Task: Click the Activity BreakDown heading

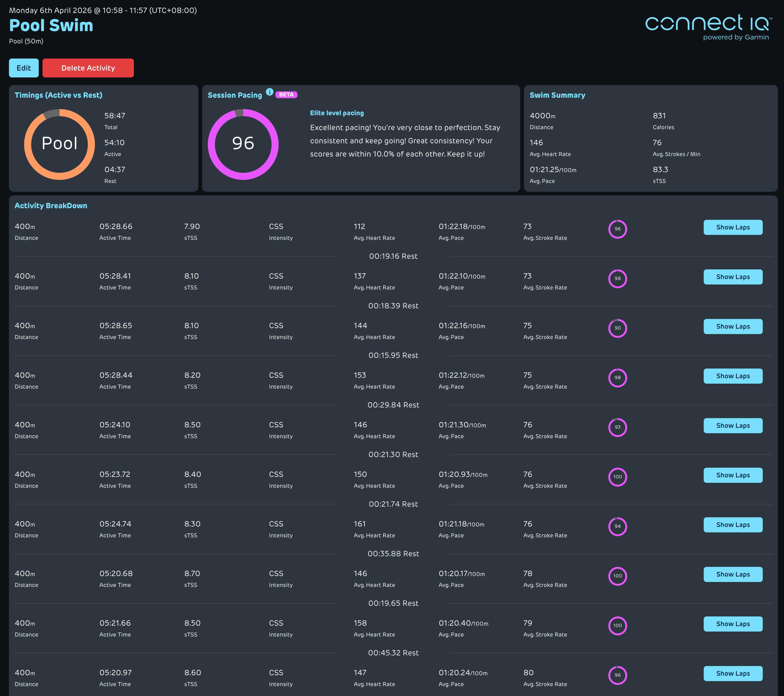Action: [x=51, y=206]
